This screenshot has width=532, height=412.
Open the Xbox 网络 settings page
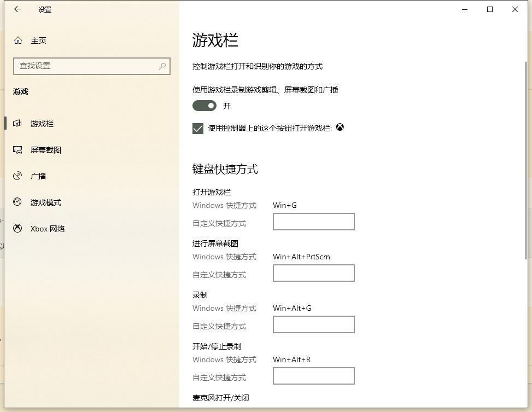(46, 228)
